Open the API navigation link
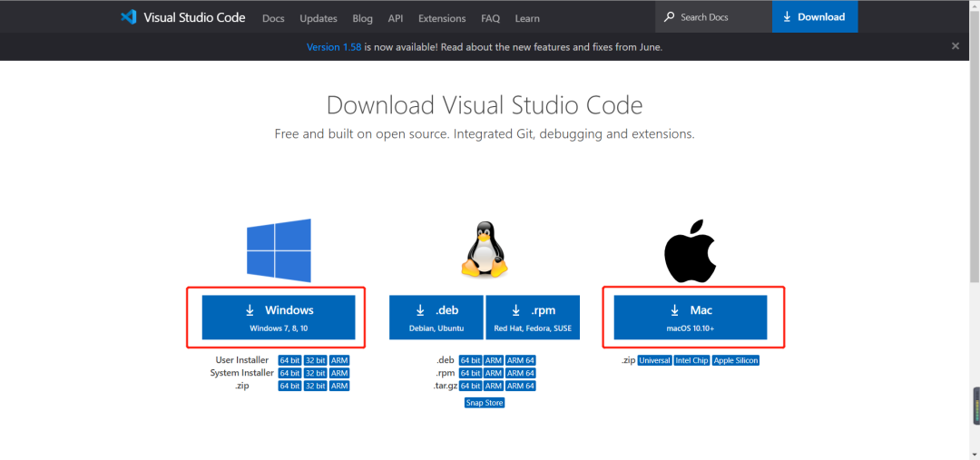The height and width of the screenshot is (460, 980). (x=395, y=18)
